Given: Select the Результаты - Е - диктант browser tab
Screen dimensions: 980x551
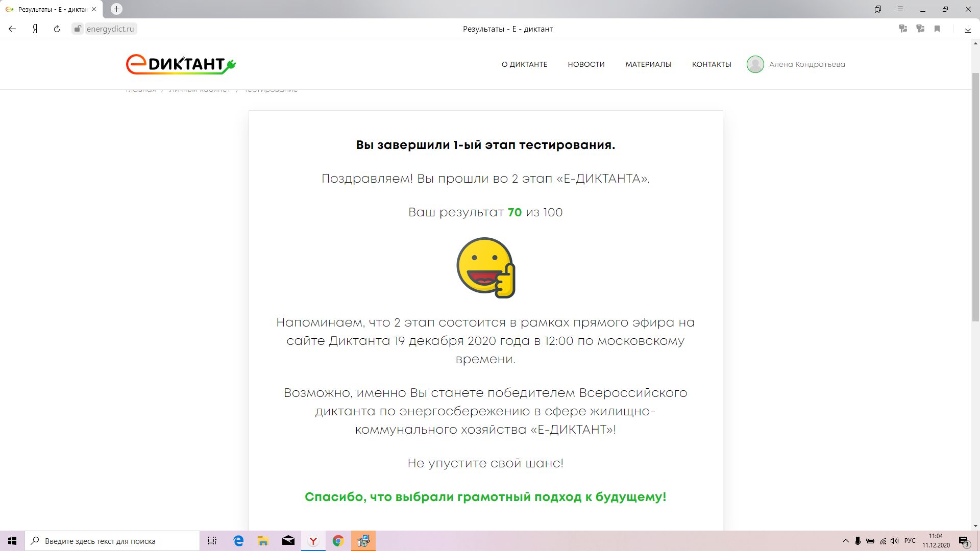Looking at the screenshot, I should click(51, 9).
